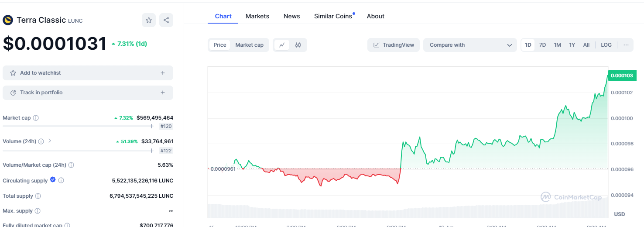Open the Compare with dropdown
The image size is (644, 227).
470,45
